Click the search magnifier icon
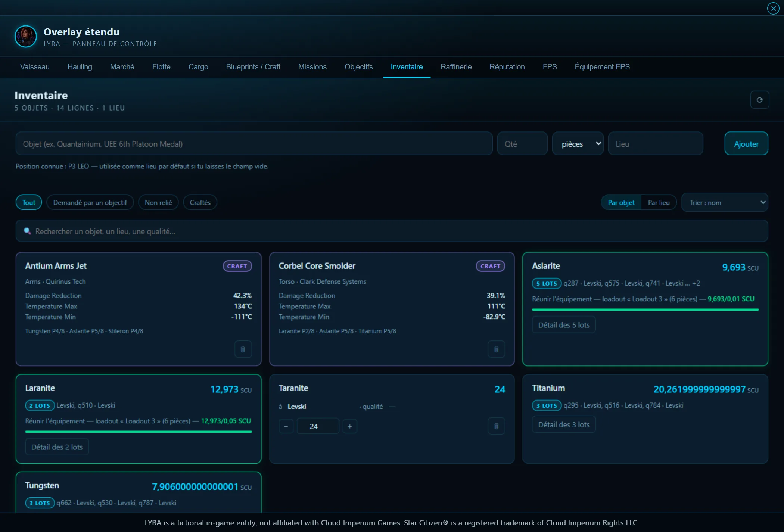The height and width of the screenshot is (532, 784). [27, 231]
